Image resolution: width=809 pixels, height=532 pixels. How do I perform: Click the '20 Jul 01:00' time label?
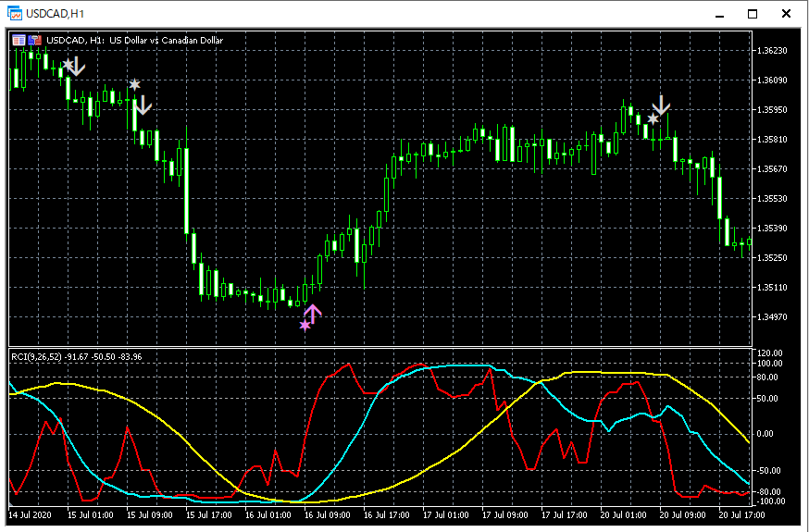(x=624, y=515)
